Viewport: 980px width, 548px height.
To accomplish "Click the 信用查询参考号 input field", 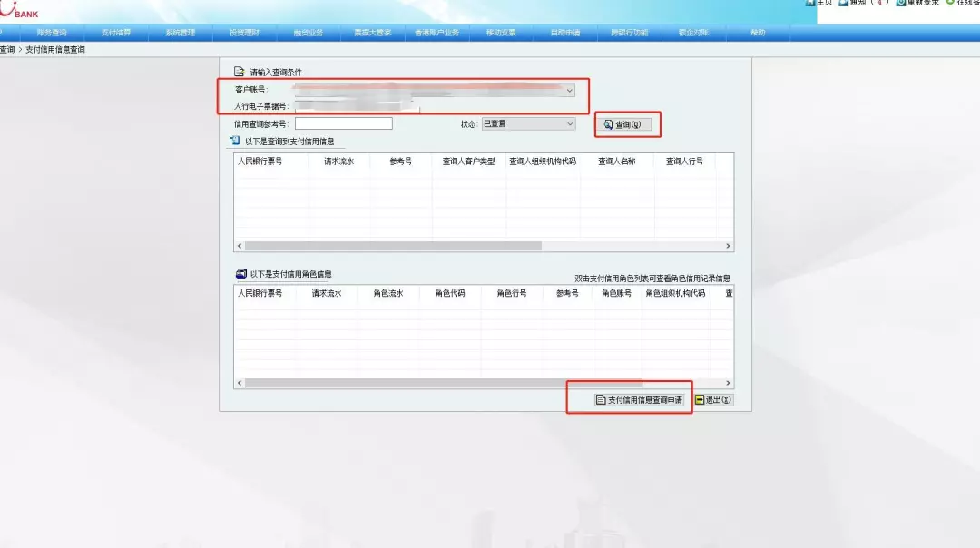I will pyautogui.click(x=344, y=123).
